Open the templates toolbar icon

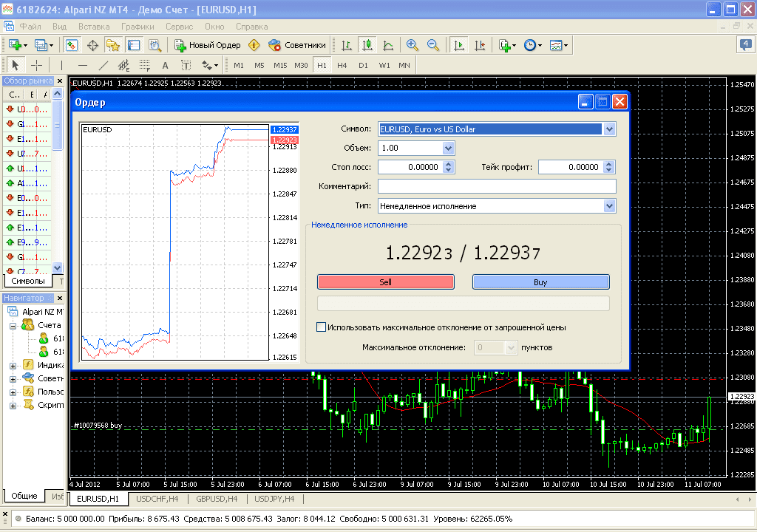pyautogui.click(x=559, y=45)
